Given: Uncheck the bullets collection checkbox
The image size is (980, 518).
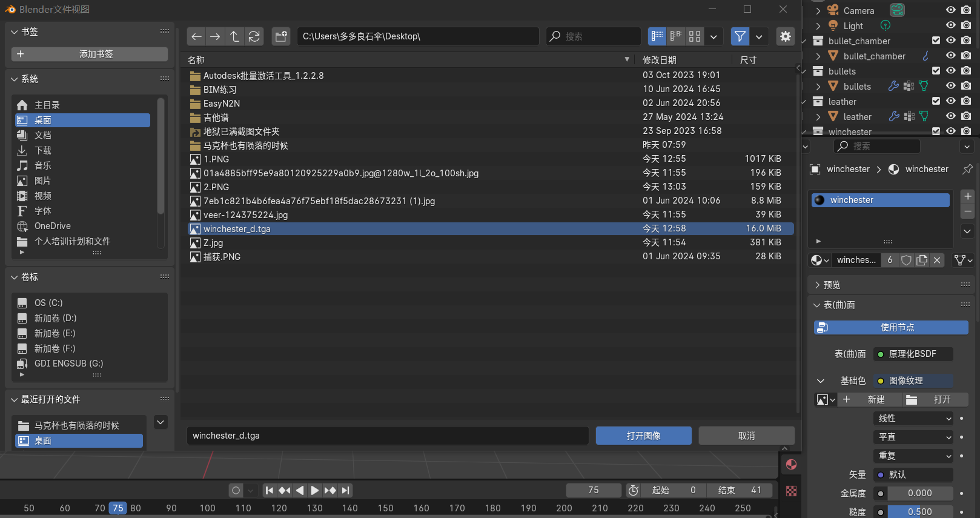Looking at the screenshot, I should click(x=936, y=71).
